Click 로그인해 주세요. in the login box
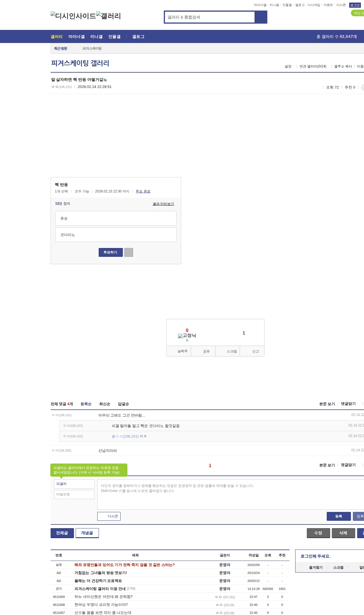This screenshot has height=615, width=364. (x=316, y=556)
